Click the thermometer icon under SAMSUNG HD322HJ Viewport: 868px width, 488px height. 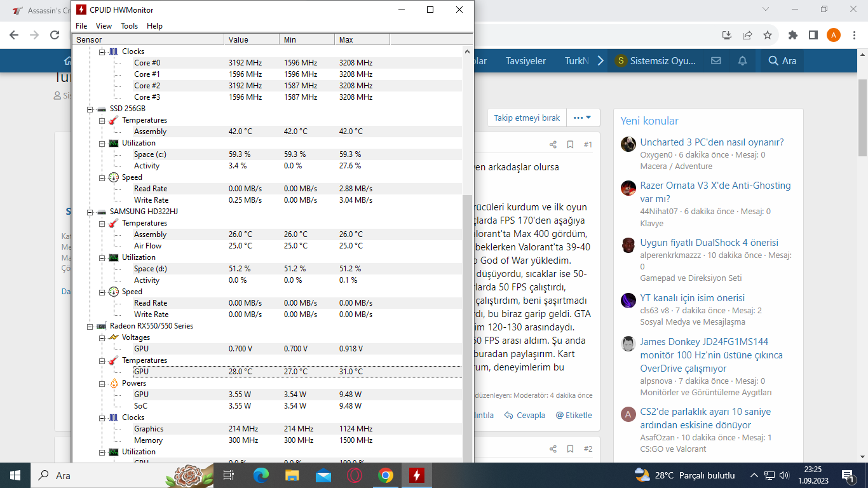click(x=113, y=223)
